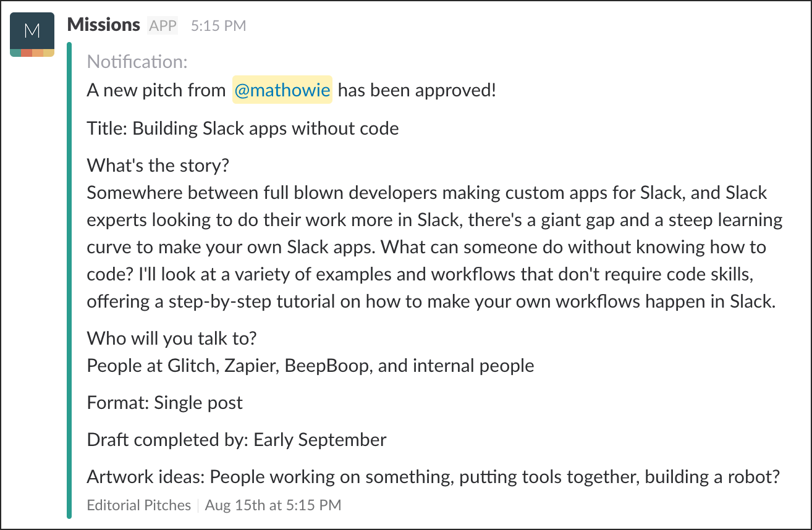Image resolution: width=812 pixels, height=530 pixels.
Task: Click the story paragraph about Slack apps
Action: pyautogui.click(x=434, y=247)
